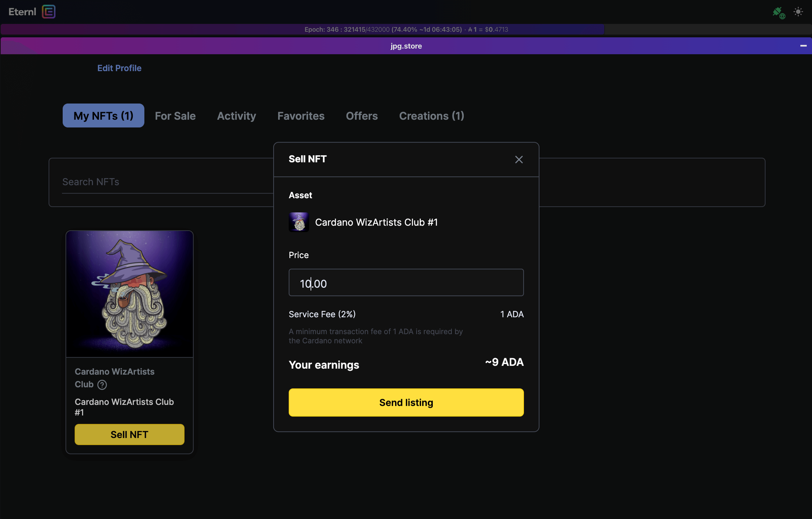This screenshot has width=812, height=519.
Task: Focus the Price input field
Action: coord(406,283)
